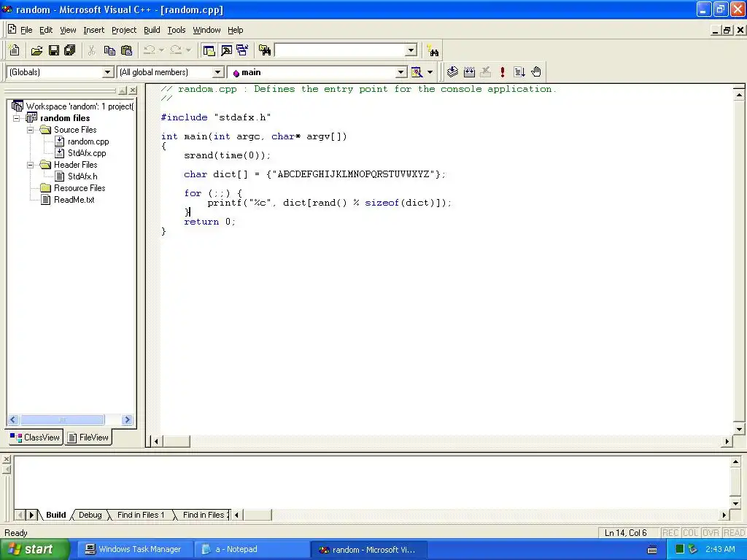Open the WizardBar actions dropdown arrow
747x560 pixels.
430,72
